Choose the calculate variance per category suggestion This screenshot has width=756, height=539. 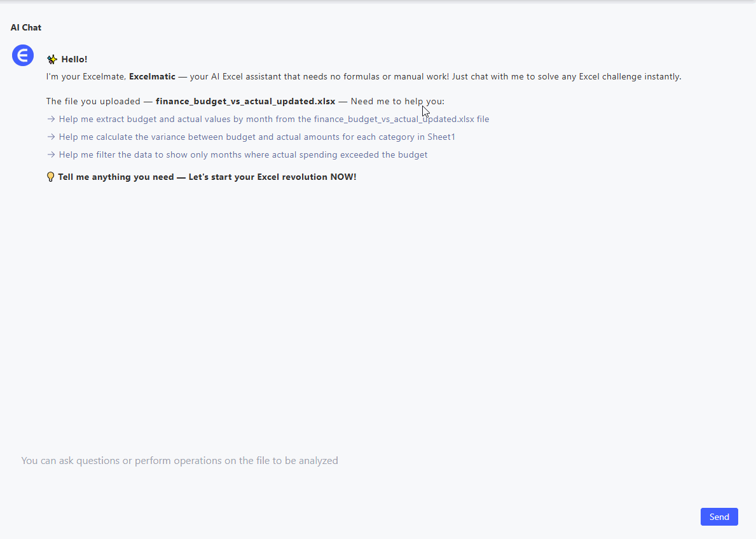click(x=257, y=137)
